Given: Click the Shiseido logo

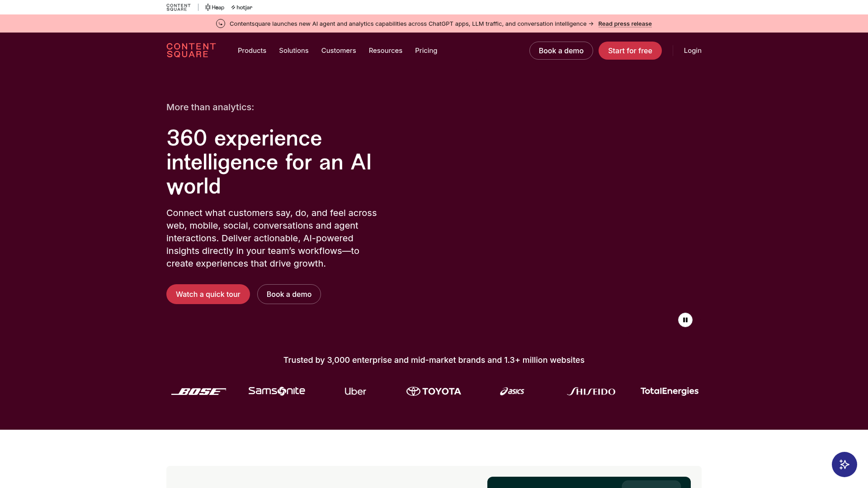Looking at the screenshot, I should coord(591,391).
